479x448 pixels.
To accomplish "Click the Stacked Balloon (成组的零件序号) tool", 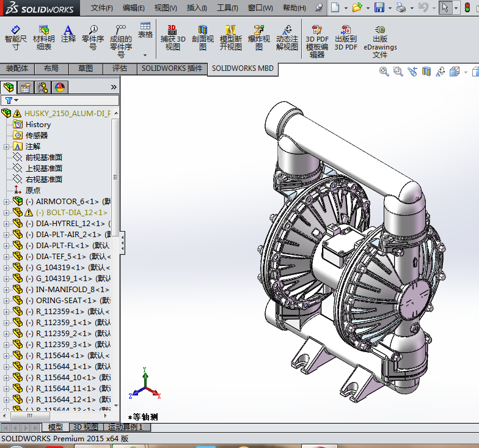I will (x=121, y=42).
